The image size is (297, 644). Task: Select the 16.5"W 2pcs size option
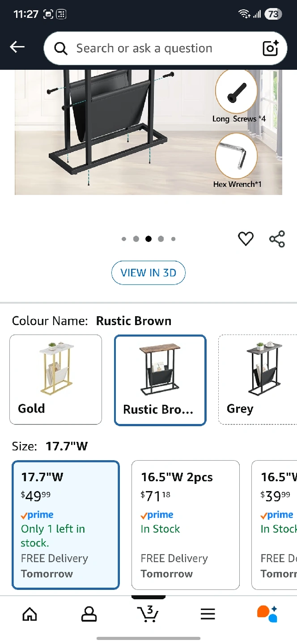[x=185, y=525]
